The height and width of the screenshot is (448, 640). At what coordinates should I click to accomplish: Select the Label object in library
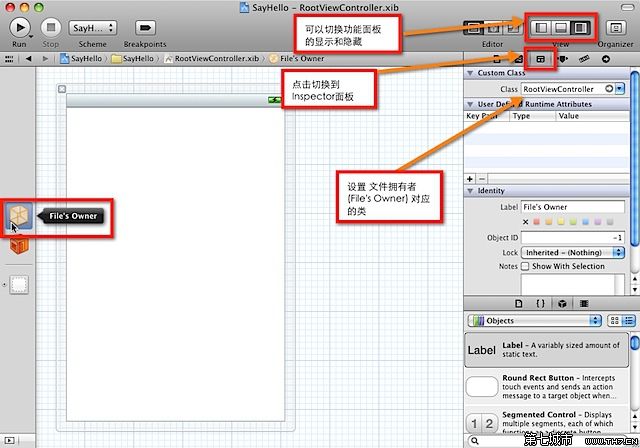click(547, 350)
